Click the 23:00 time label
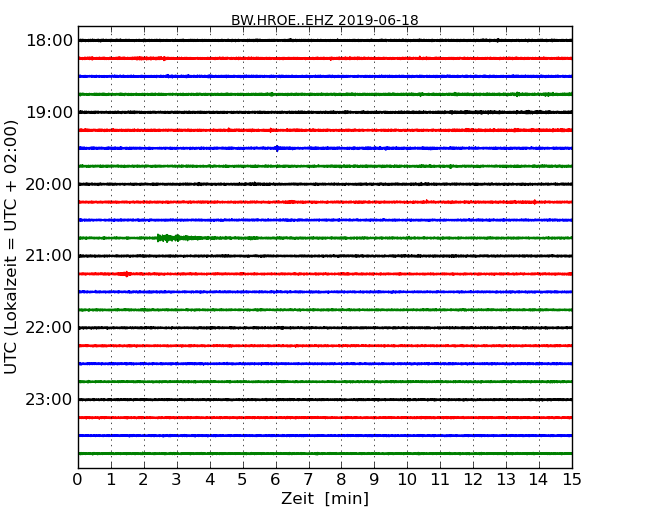Image resolution: width=650 pixels, height=520 pixels. click(49, 399)
